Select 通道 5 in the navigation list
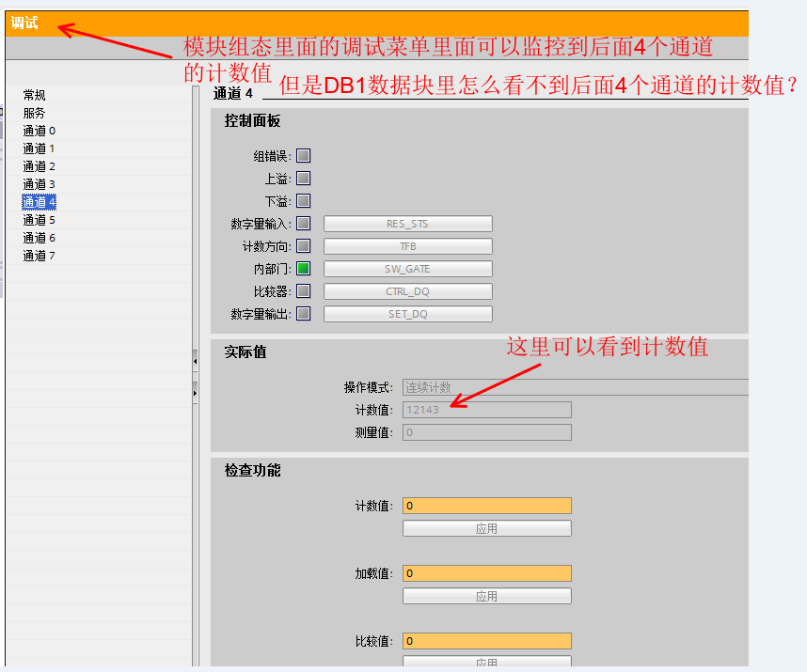Screen dimensions: 807x672 40,220
